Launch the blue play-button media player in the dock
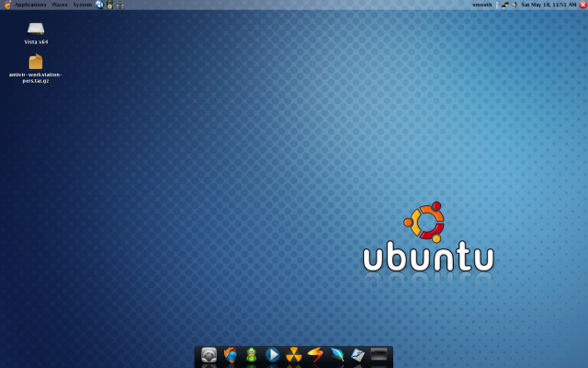The width and height of the screenshot is (588, 368). (x=272, y=355)
